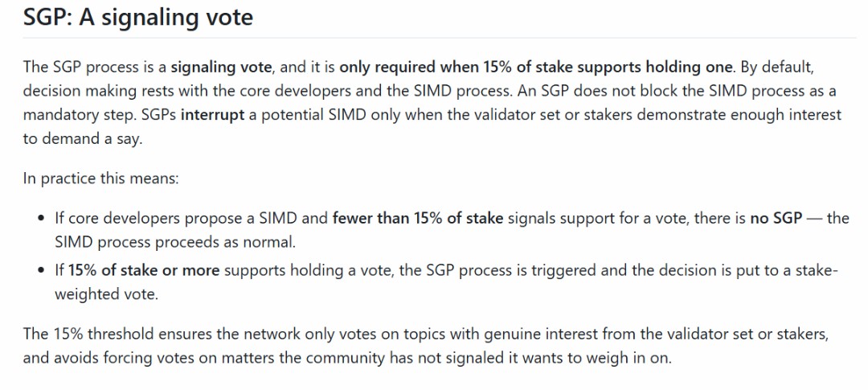Click the bold phrase "fewer than 15% of stake"
The image size is (868, 390).
coord(418,218)
